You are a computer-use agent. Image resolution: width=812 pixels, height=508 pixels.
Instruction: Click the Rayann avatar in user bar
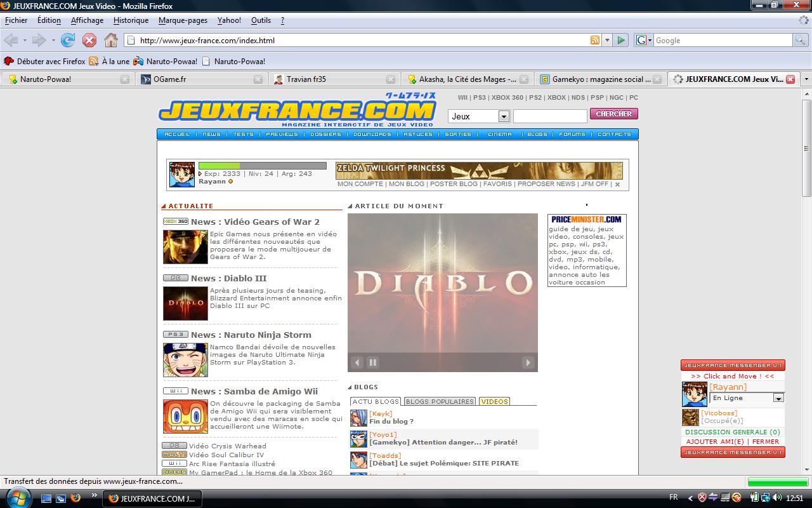(182, 175)
